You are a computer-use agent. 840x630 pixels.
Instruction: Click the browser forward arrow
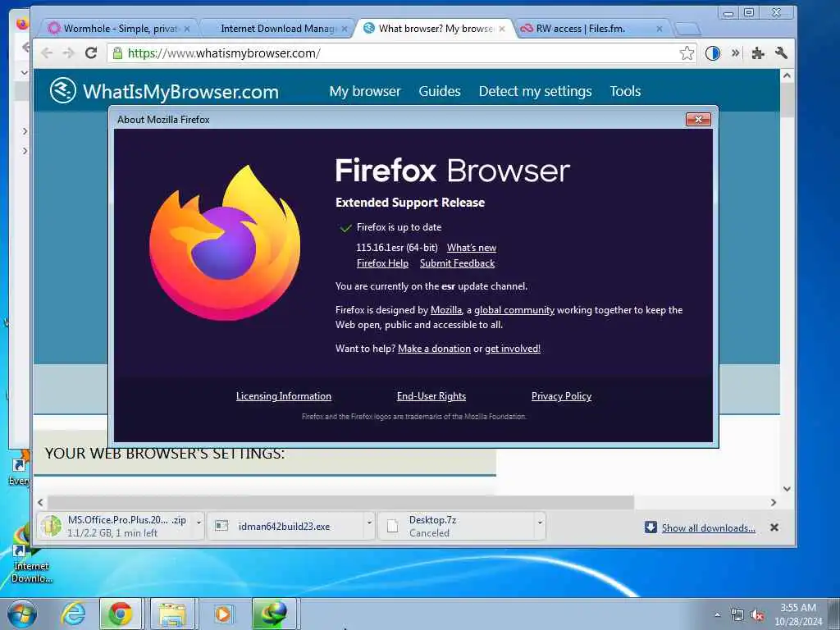click(x=69, y=52)
